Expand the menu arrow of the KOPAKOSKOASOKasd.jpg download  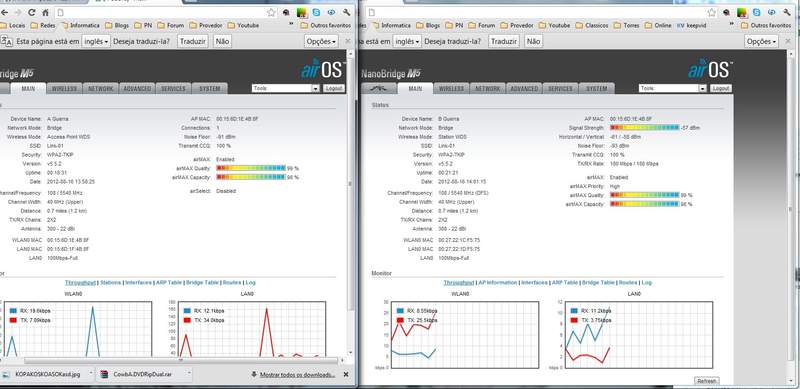point(91,374)
